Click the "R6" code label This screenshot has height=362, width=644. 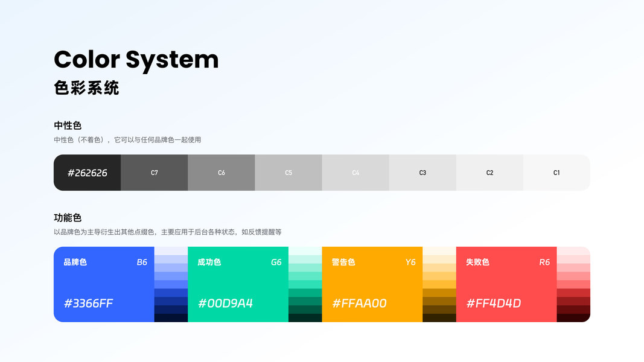(x=544, y=262)
